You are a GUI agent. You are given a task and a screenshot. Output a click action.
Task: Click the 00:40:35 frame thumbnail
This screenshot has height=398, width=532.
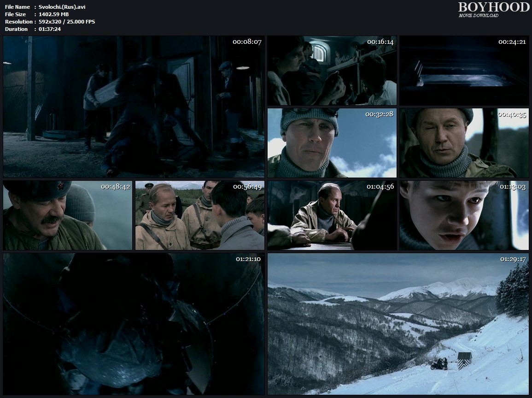click(x=464, y=143)
